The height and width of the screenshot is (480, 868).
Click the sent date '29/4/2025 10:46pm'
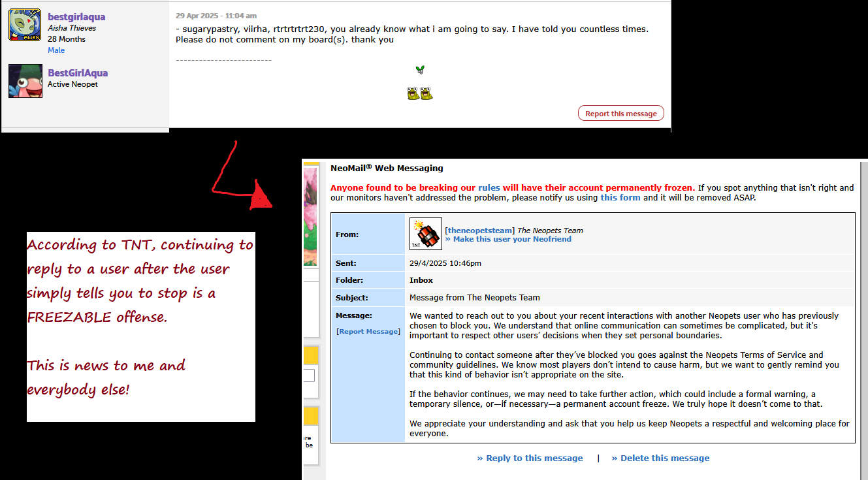coord(445,263)
